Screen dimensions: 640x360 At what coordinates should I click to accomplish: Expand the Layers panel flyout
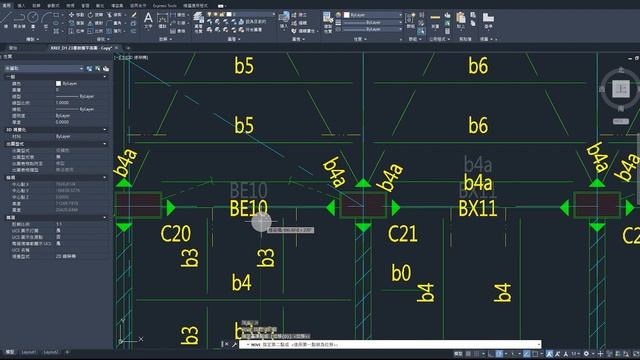pyautogui.click(x=233, y=39)
